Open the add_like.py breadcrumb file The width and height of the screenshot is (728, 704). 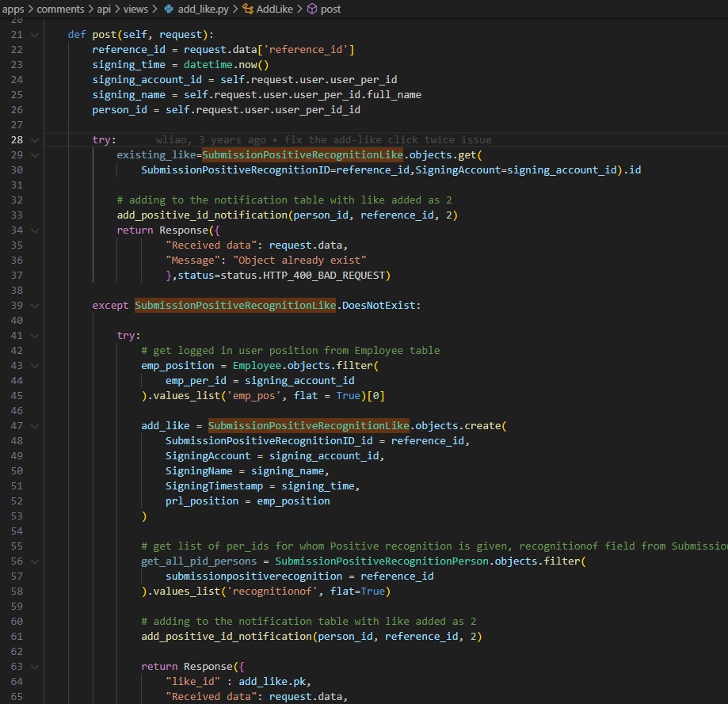pos(203,9)
